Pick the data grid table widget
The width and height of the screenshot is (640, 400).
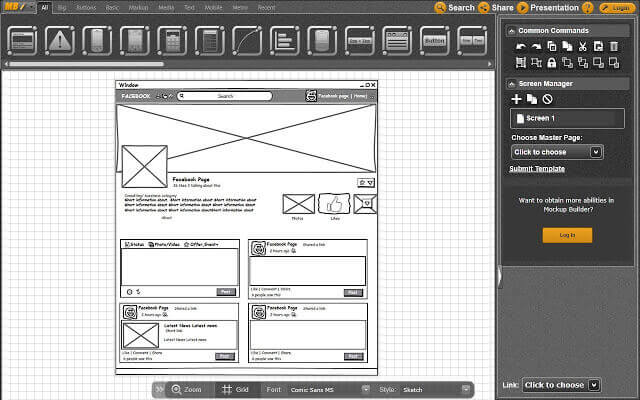397,41
